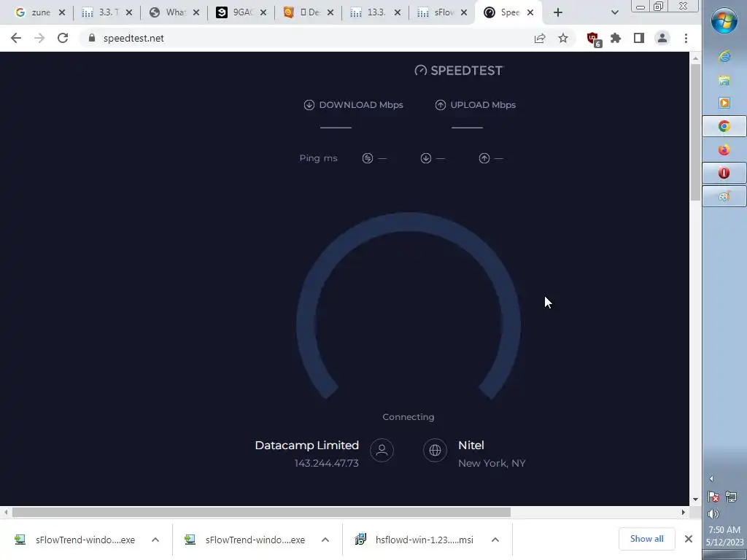Bookmark this page with the star icon

pyautogui.click(x=563, y=38)
